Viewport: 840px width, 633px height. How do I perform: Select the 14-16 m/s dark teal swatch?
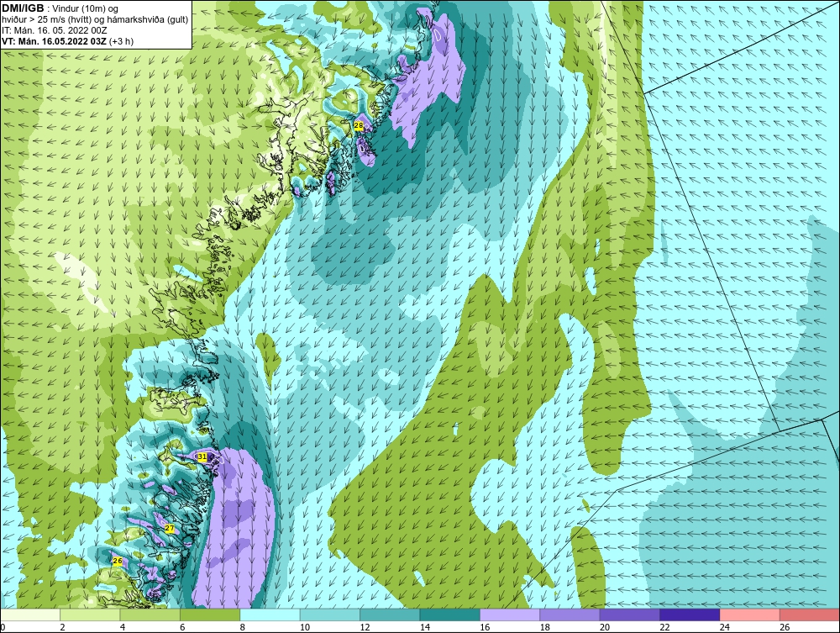point(450,615)
